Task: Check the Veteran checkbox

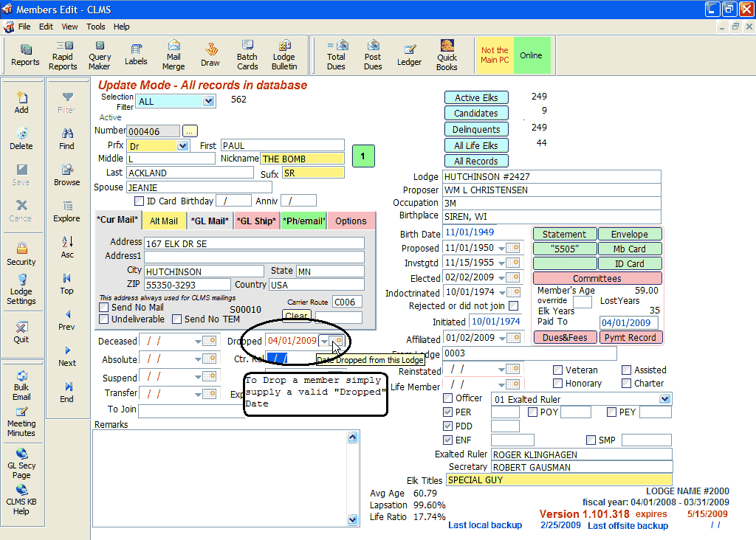Action: (559, 370)
